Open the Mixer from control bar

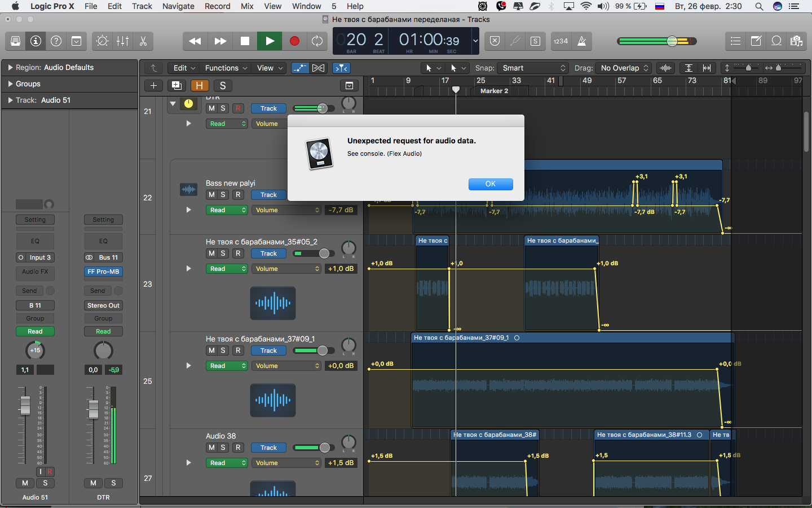coord(122,41)
